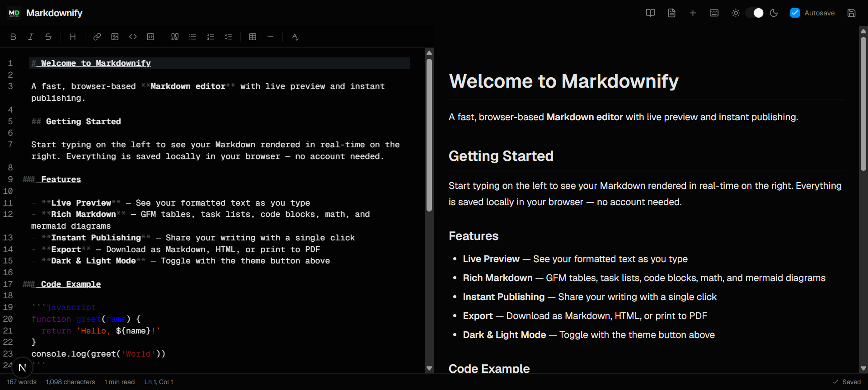This screenshot has height=390, width=868.
Task: Click '167 words' in status bar
Action: click(22, 382)
